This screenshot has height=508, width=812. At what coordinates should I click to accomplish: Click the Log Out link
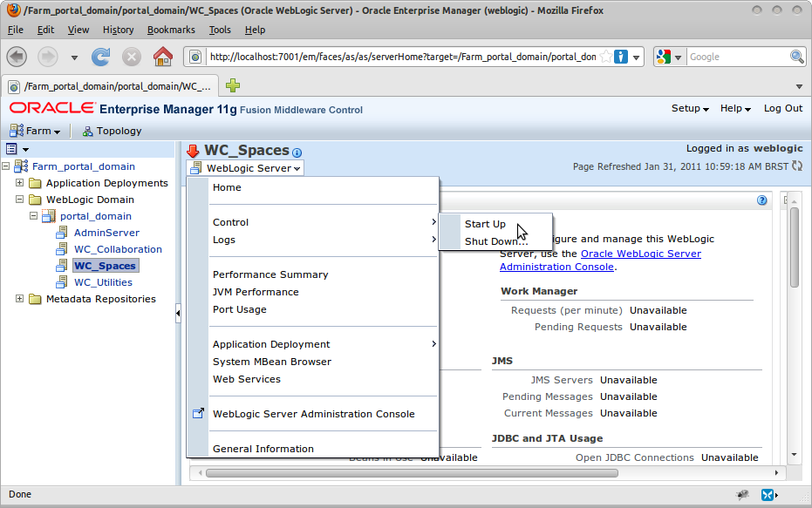pyautogui.click(x=783, y=108)
